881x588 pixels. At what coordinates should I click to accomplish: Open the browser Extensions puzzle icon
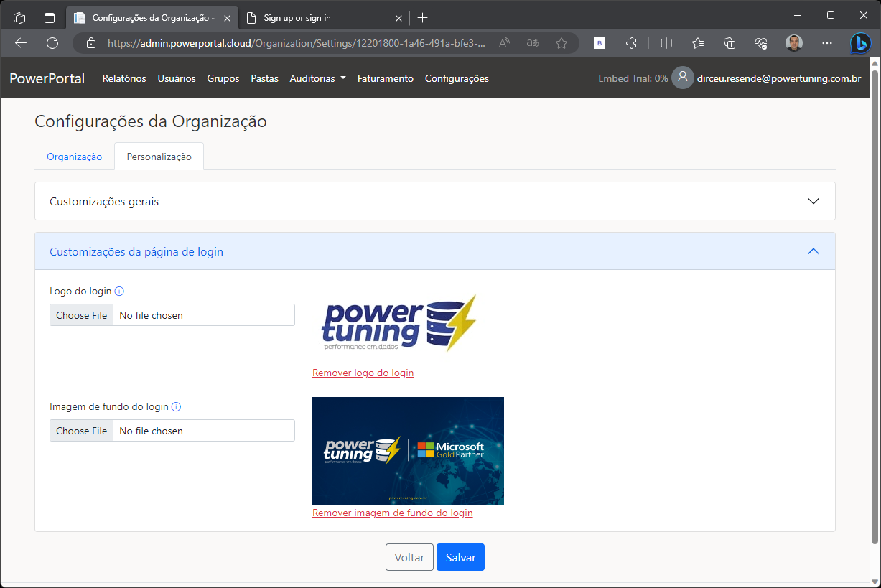point(631,43)
